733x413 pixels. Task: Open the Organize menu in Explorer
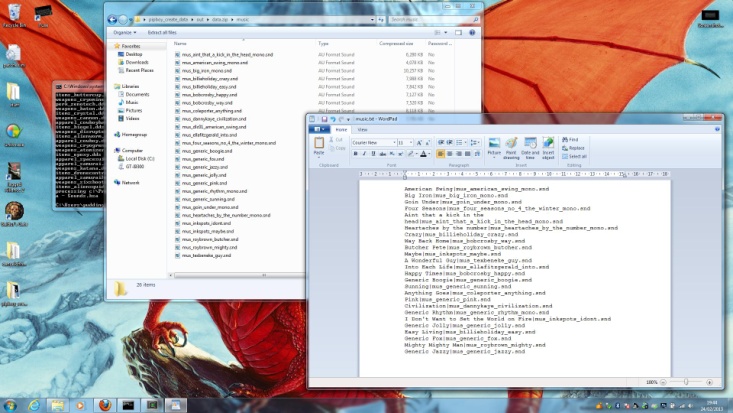(124, 33)
